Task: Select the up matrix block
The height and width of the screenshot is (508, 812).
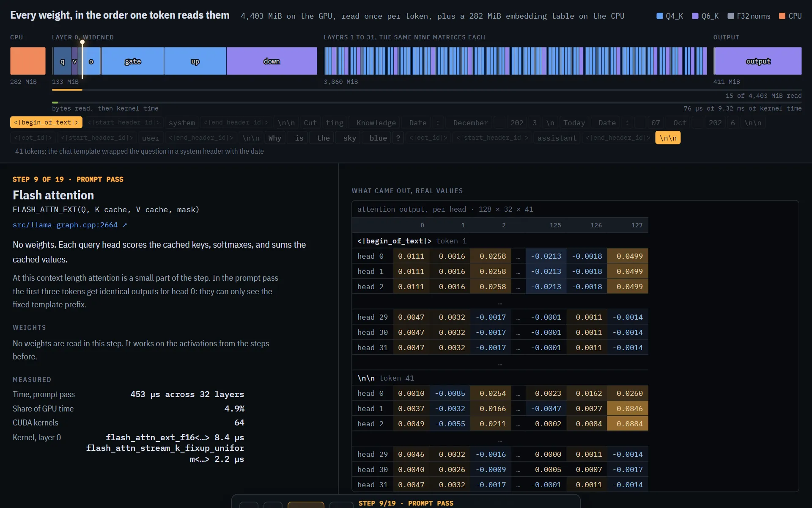Action: click(x=195, y=61)
